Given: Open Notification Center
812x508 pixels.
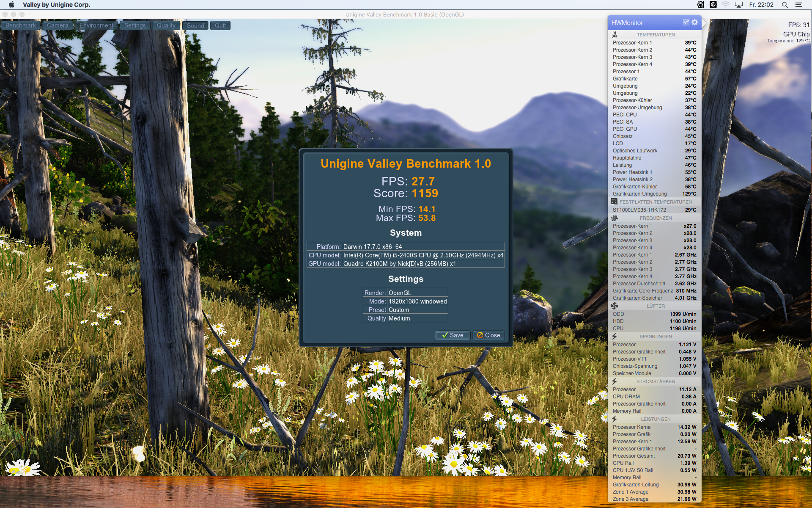Looking at the screenshot, I should [x=798, y=5].
